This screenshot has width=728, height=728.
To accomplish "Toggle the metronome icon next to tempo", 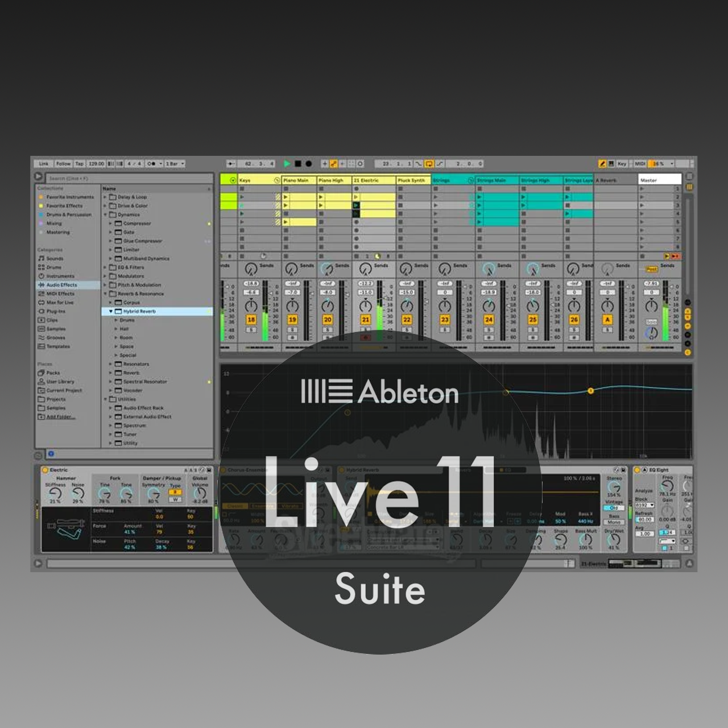I will click(151, 164).
